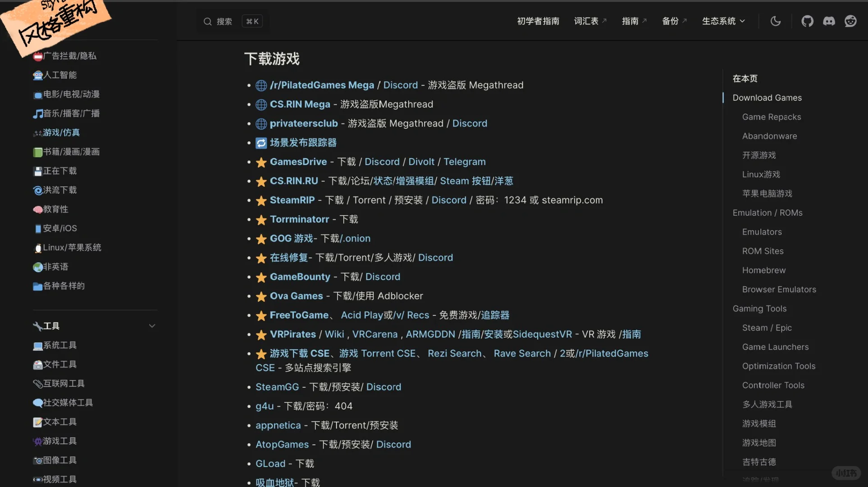Jump to Emulation / ROMs via the page outline
868x487 pixels.
[x=767, y=212]
